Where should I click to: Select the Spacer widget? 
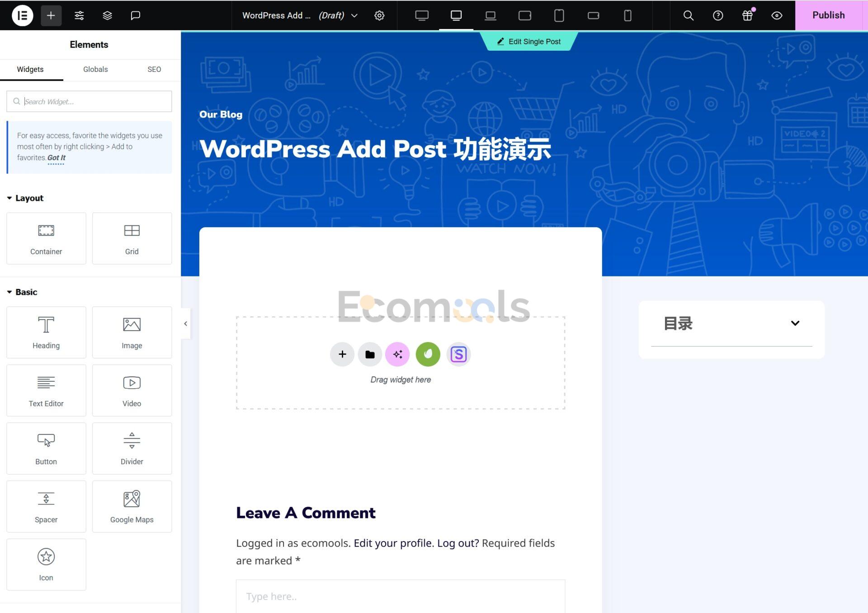point(46,506)
